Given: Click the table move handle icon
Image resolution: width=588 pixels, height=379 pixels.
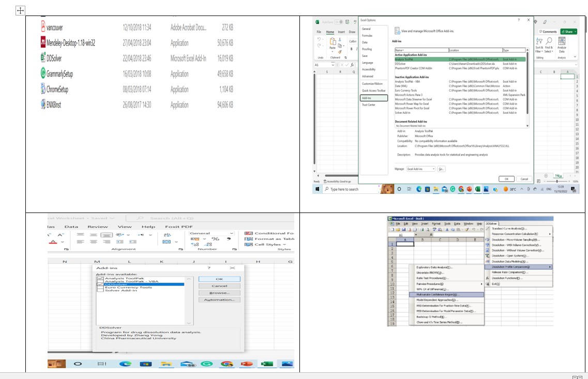Looking at the screenshot, I should (20, 10).
